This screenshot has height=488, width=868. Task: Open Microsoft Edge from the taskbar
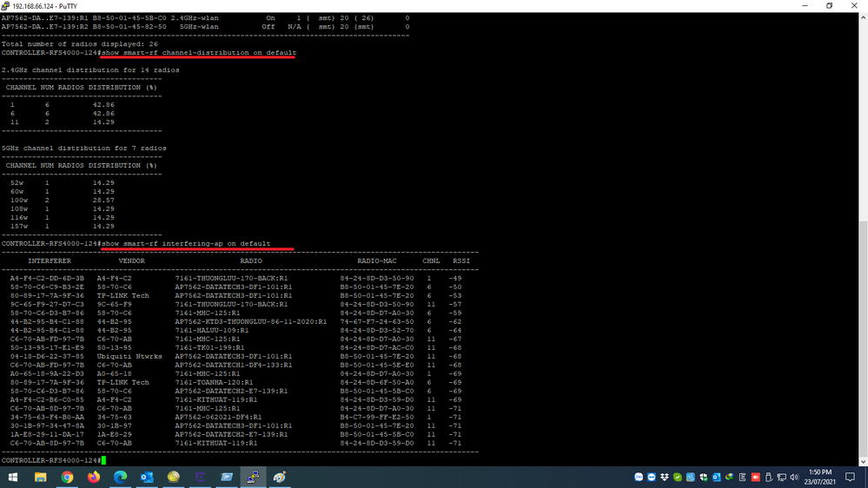point(121,478)
